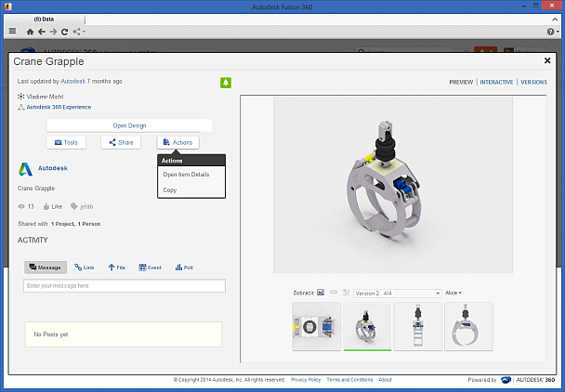
Task: Click the project icon beside Autodesk 360 Experience
Action: click(21, 107)
